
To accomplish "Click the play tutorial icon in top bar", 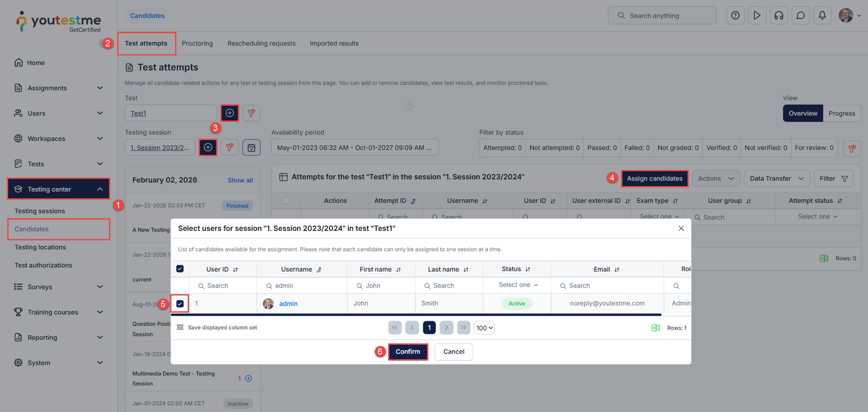I will click(757, 16).
